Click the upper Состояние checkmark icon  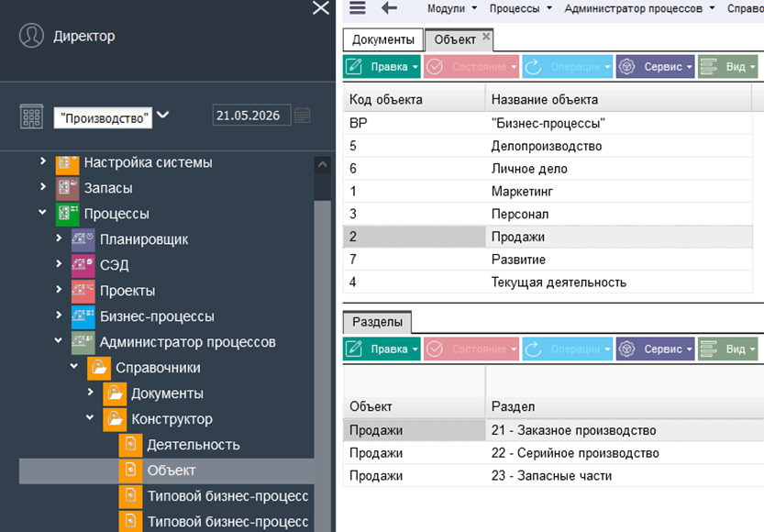click(434, 67)
